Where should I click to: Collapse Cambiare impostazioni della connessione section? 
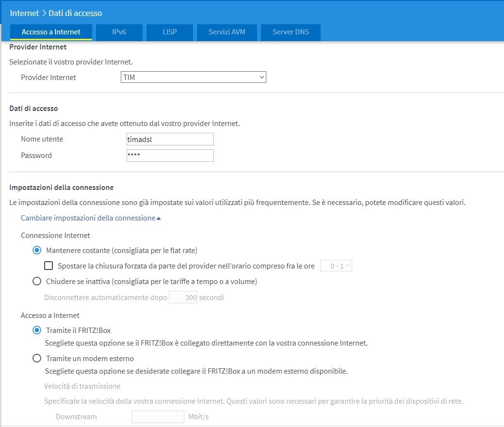coord(90,218)
